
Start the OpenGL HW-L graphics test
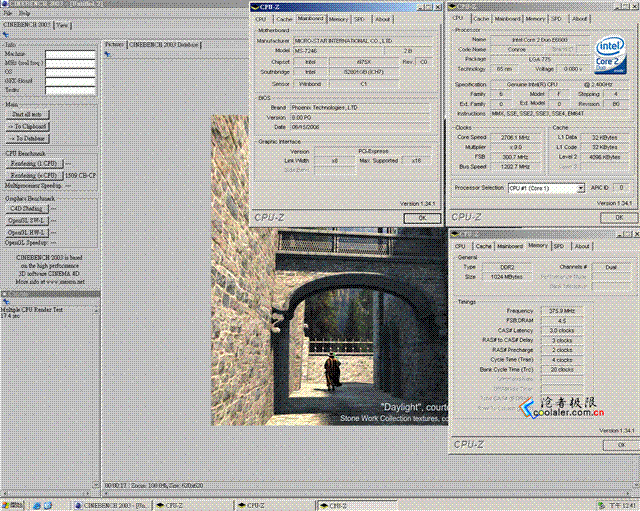point(27,233)
